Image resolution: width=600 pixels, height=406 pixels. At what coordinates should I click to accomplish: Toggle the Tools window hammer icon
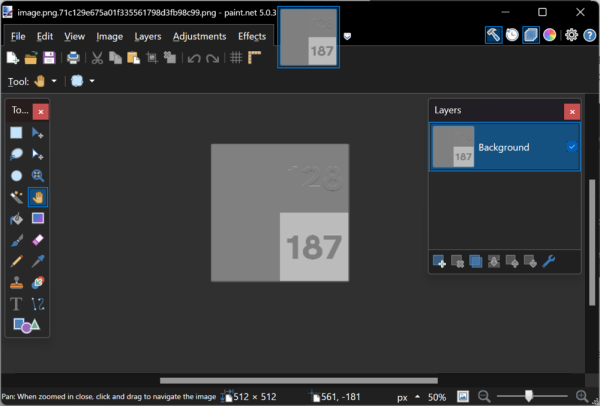[x=494, y=35]
